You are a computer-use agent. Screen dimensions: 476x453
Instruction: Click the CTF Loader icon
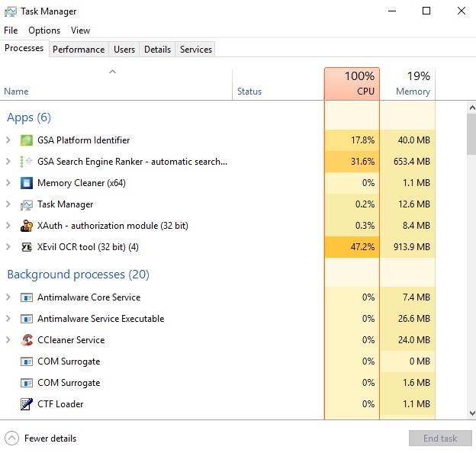(x=27, y=404)
